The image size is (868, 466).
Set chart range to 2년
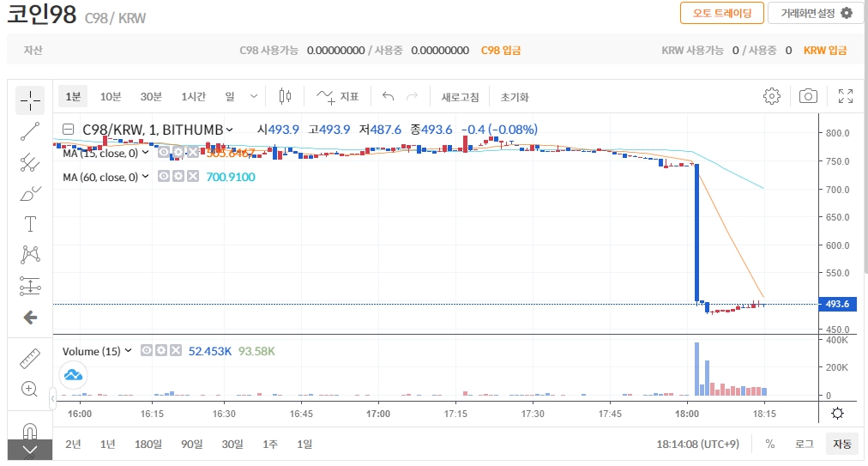click(73, 444)
